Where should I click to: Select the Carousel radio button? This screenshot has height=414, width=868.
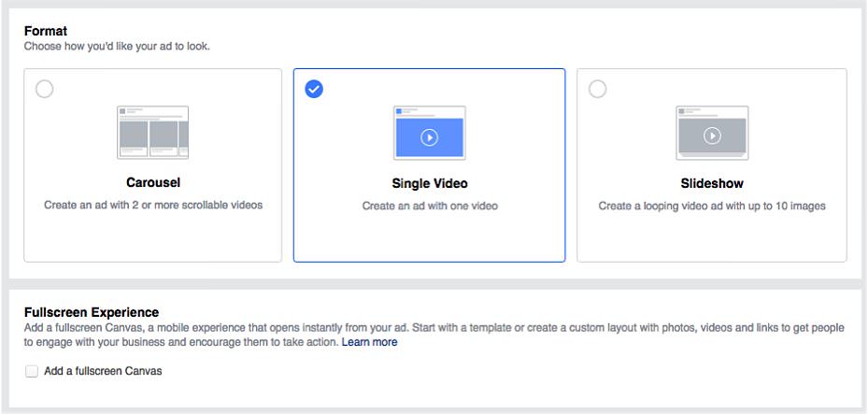[44, 89]
